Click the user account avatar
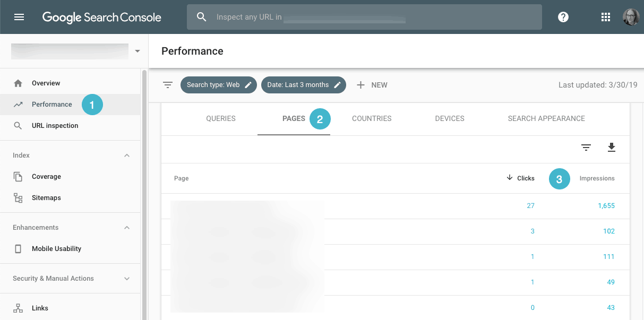 click(631, 17)
